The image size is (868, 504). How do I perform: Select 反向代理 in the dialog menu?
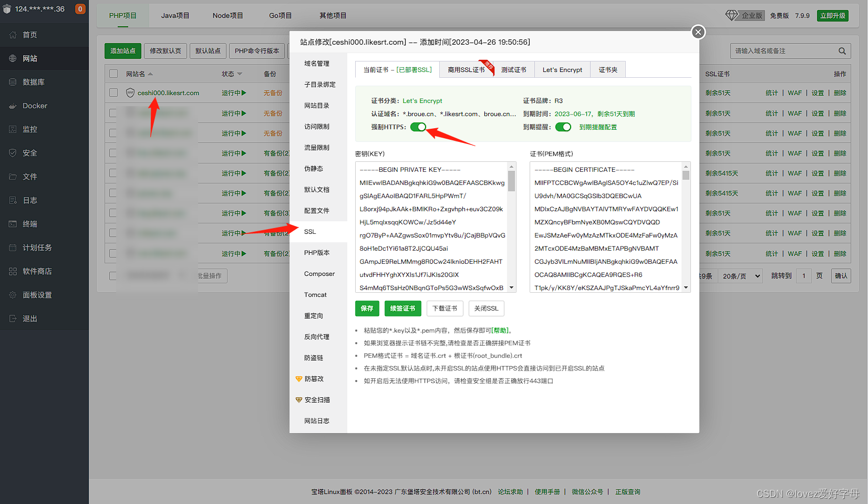[x=318, y=337]
